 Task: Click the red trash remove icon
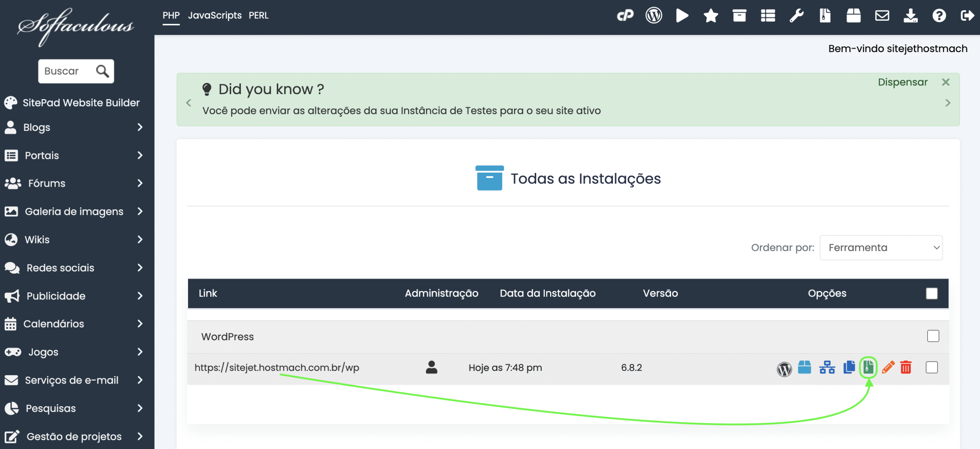pyautogui.click(x=906, y=367)
